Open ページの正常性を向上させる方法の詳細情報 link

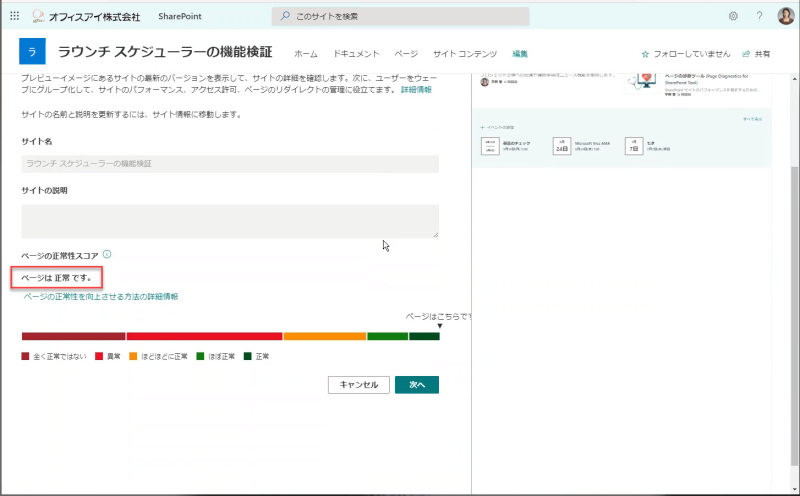[x=101, y=296]
